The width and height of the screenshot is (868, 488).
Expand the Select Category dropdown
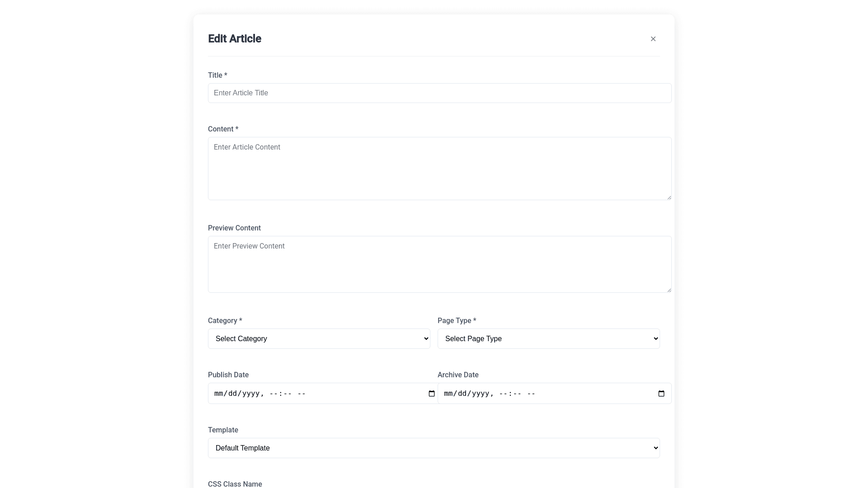click(x=319, y=339)
